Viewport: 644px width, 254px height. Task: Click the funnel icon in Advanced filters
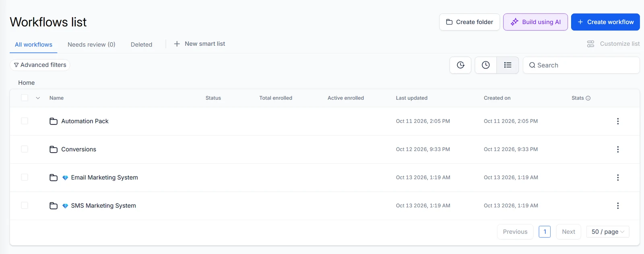(x=16, y=65)
